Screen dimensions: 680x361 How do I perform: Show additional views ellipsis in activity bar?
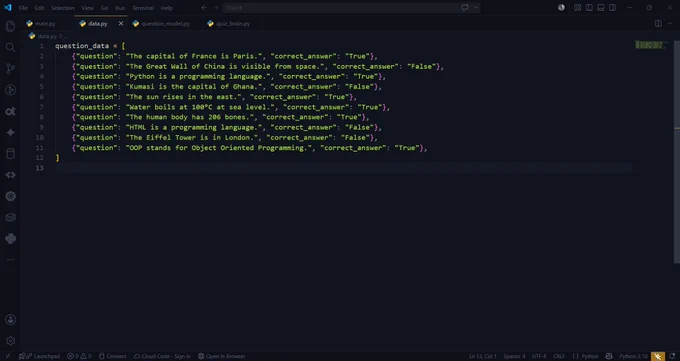pos(10,259)
